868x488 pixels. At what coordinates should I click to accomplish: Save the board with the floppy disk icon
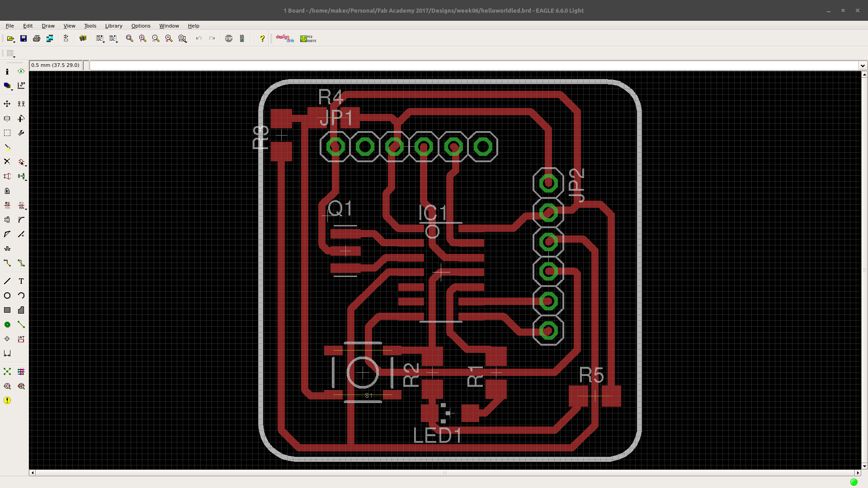point(24,39)
